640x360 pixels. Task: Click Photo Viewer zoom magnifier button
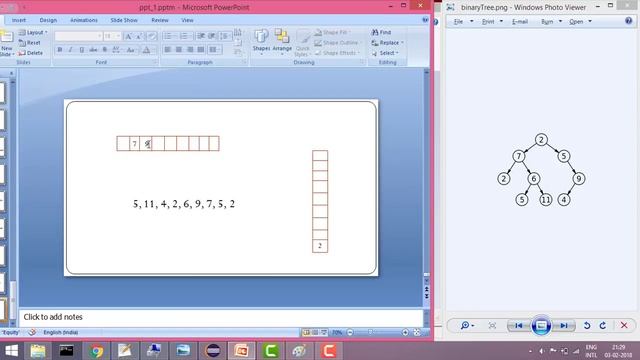point(467,325)
